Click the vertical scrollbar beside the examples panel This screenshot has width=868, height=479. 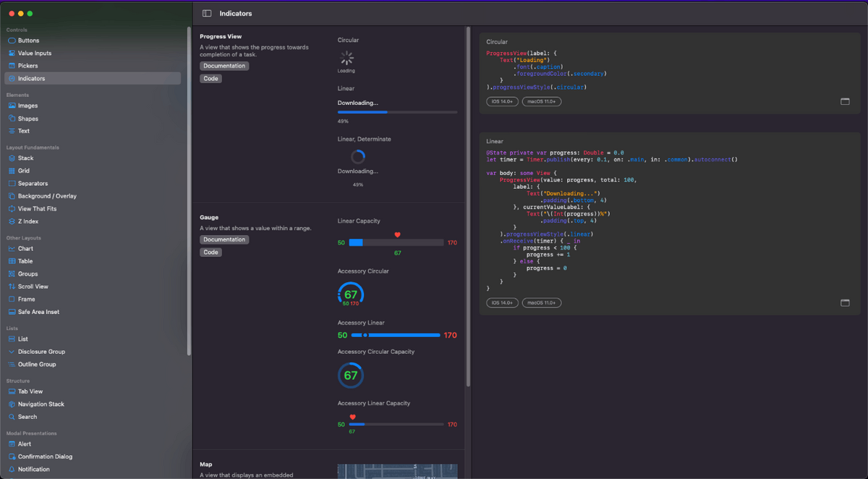pyautogui.click(x=468, y=181)
